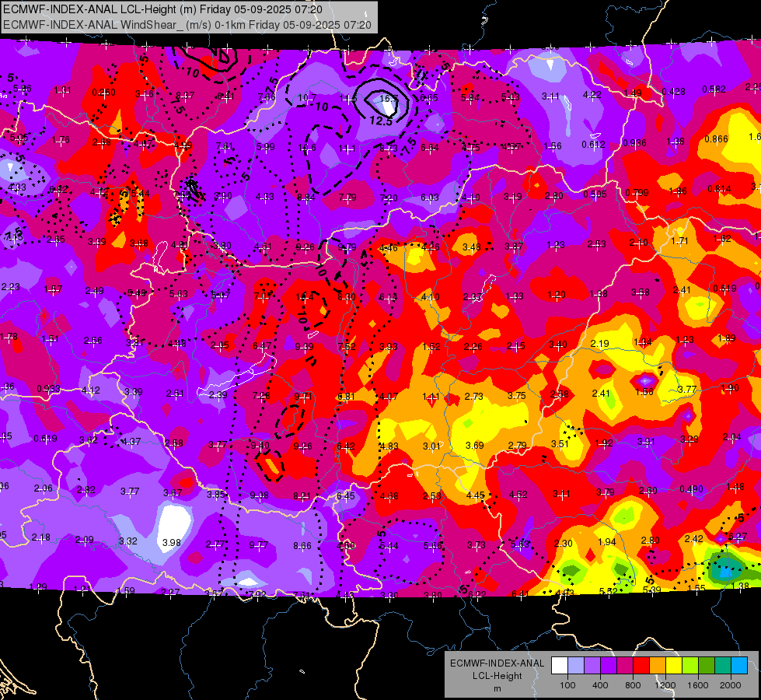This screenshot has width=761, height=700.
Task: Click the LCL-Height legend title text
Action: pyautogui.click(x=497, y=676)
